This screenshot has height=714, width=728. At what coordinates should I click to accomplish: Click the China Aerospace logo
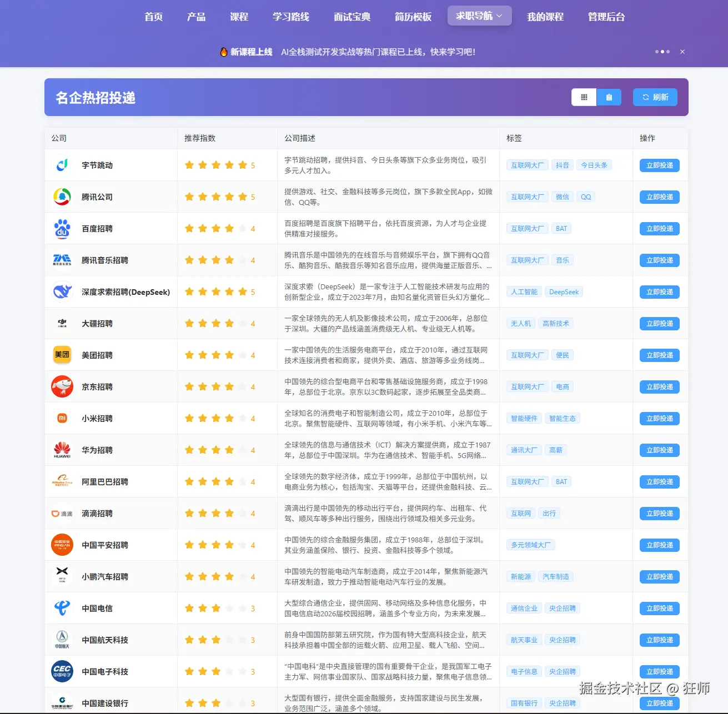(62, 640)
